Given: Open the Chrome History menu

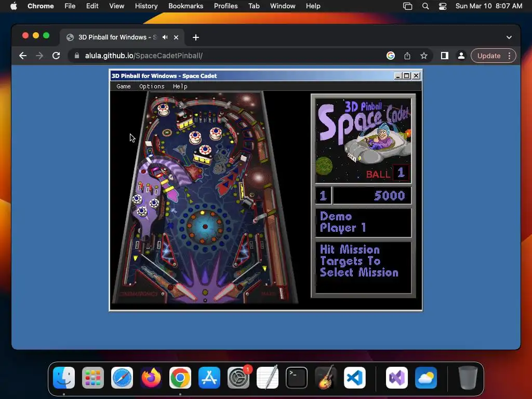Looking at the screenshot, I should tap(146, 6).
